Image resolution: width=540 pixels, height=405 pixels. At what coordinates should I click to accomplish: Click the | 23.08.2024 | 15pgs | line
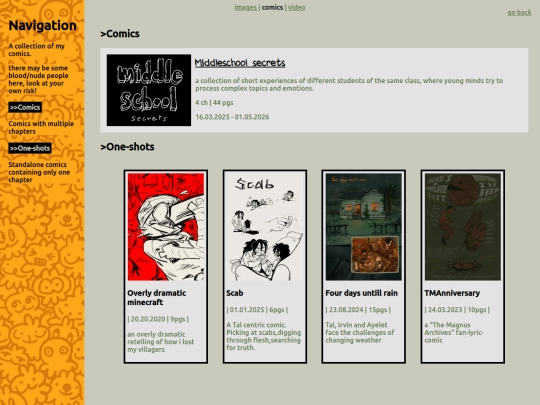(x=358, y=310)
